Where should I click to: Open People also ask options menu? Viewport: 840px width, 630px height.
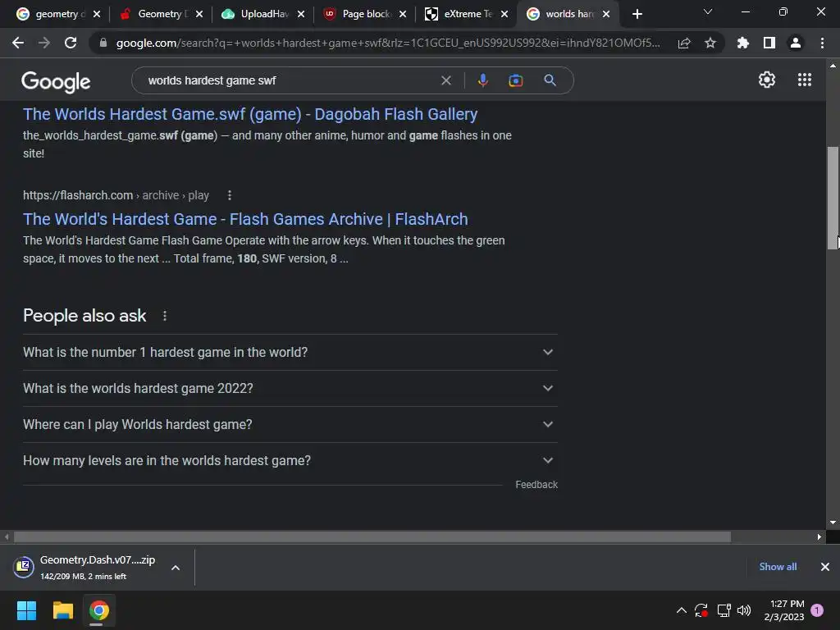[x=165, y=316]
